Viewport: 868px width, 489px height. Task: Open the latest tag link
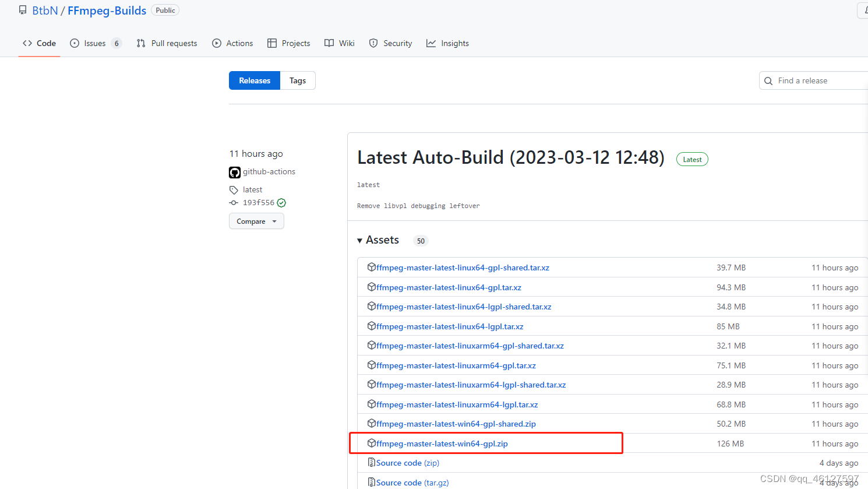[252, 189]
